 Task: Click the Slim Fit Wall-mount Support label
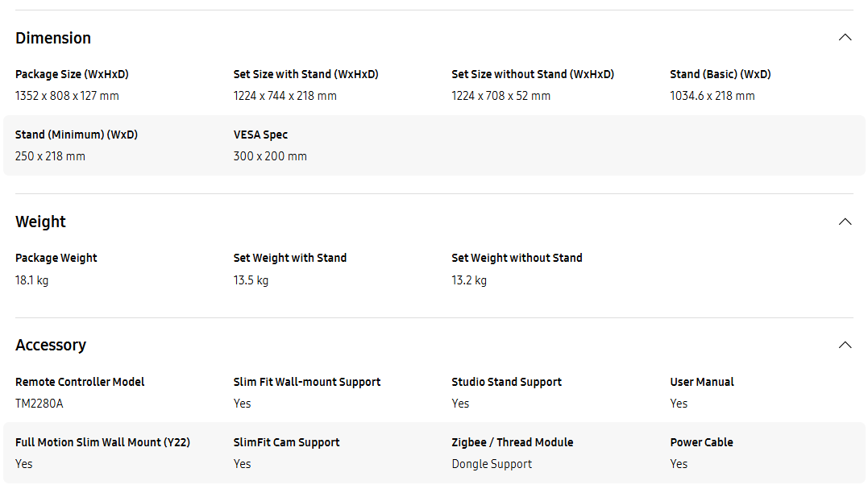click(307, 382)
